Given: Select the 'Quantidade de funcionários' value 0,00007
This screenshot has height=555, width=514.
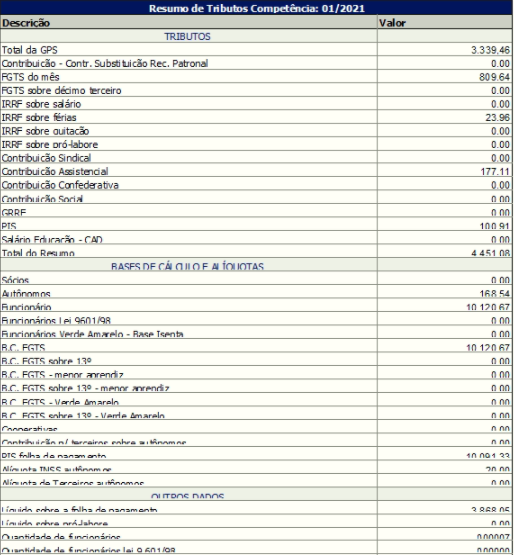Looking at the screenshot, I should 493,537.
